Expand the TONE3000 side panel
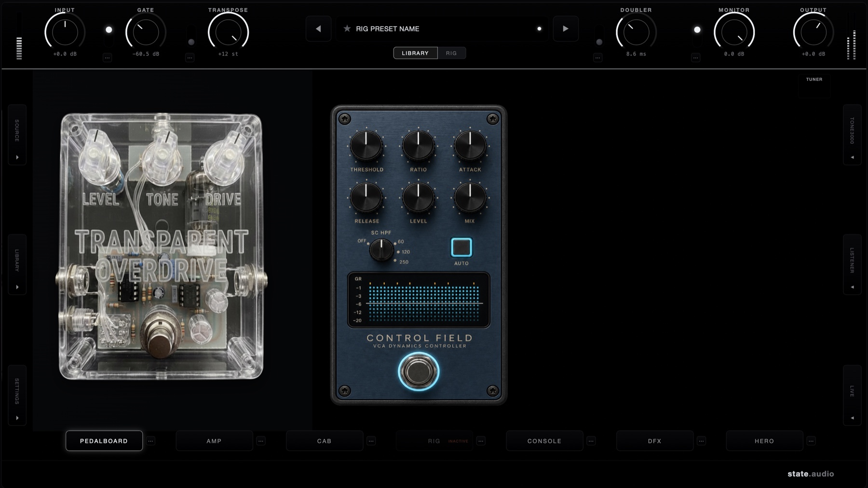The width and height of the screenshot is (868, 488). pos(852,135)
